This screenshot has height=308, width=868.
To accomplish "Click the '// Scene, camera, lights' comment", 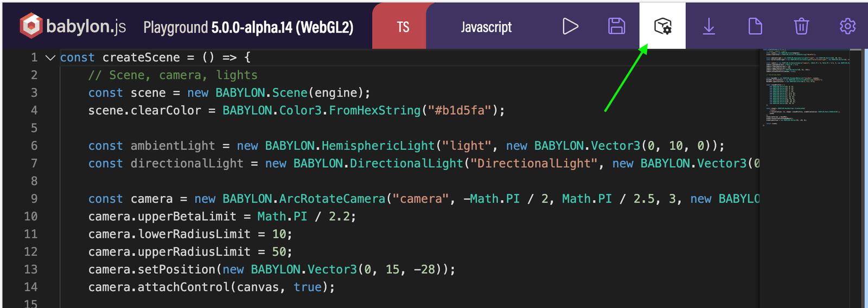I will coord(173,75).
